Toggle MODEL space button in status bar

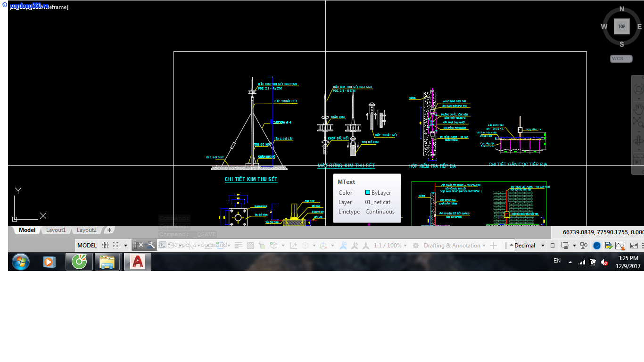tap(87, 245)
